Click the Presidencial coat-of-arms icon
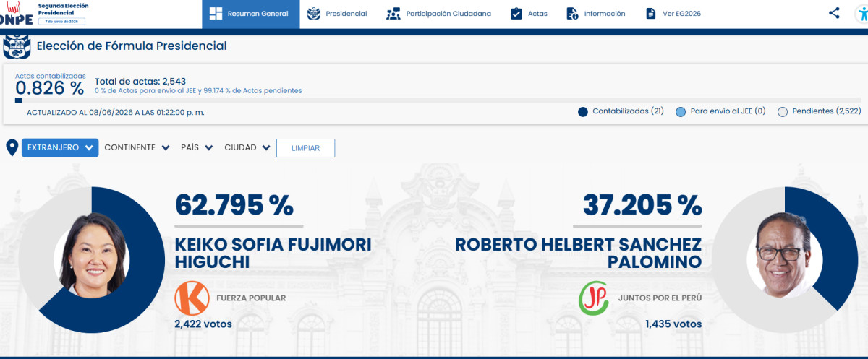Viewport: 868px width, 359px height. [x=314, y=14]
